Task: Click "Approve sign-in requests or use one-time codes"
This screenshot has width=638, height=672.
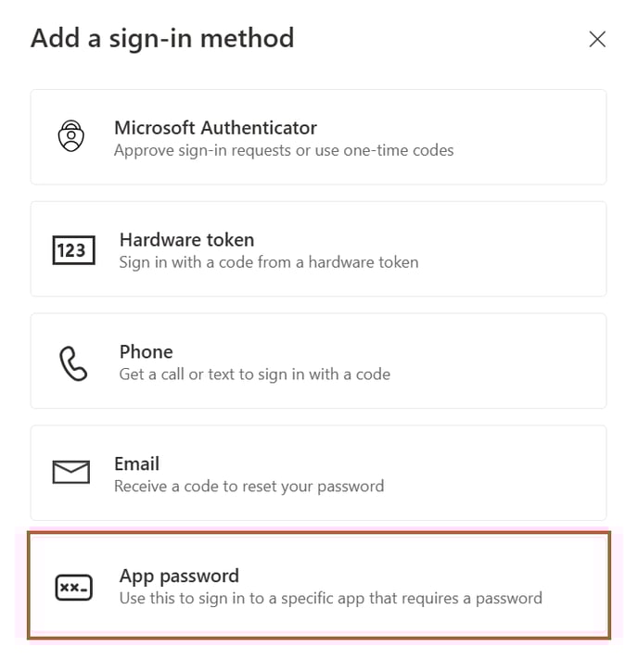Action: click(x=284, y=149)
